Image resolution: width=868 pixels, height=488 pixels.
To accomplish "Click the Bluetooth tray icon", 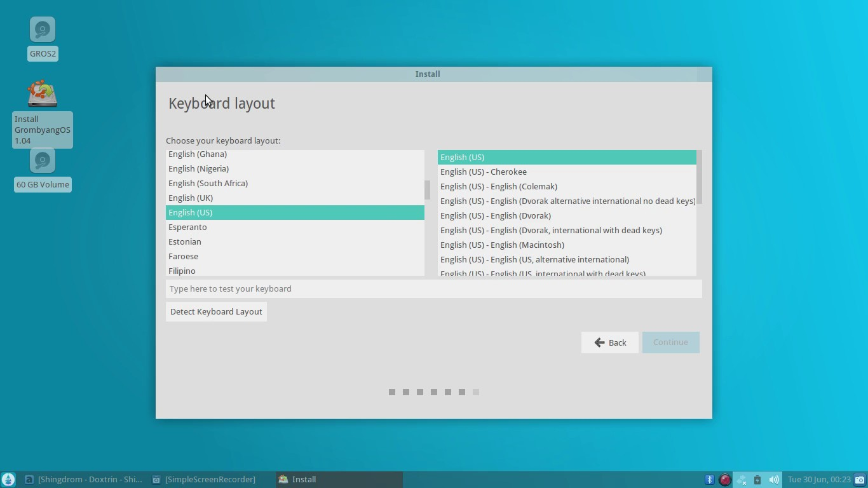I will pyautogui.click(x=710, y=480).
